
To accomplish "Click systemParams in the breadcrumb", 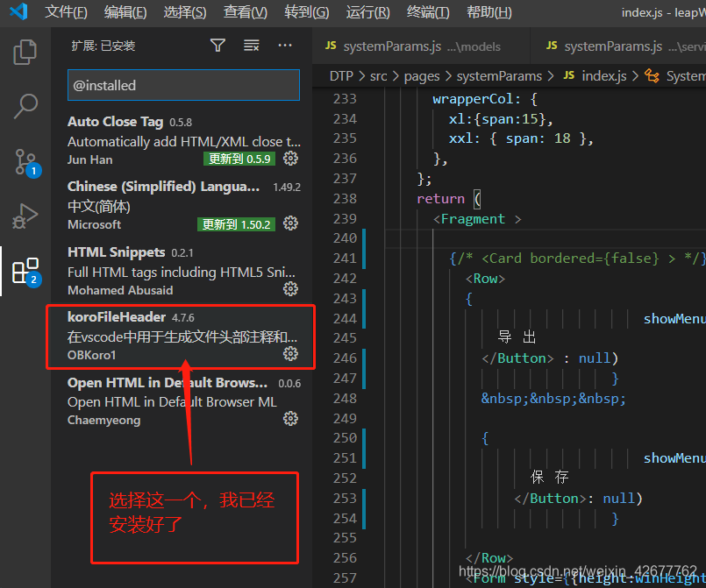I will point(499,76).
